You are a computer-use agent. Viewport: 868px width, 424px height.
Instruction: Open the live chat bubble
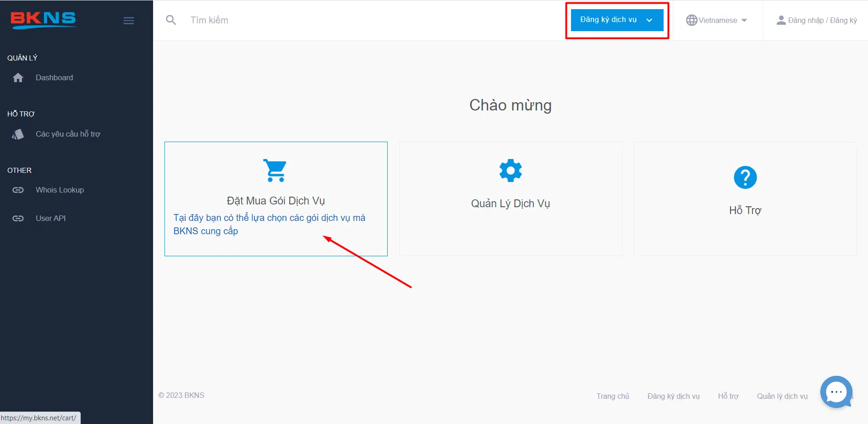coord(836,391)
